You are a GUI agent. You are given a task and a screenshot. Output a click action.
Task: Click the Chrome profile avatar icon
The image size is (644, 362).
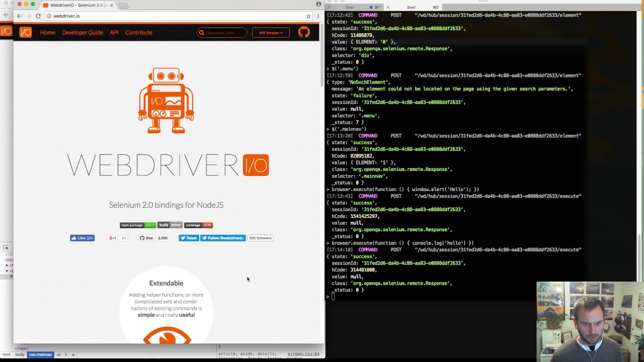coord(318,4)
